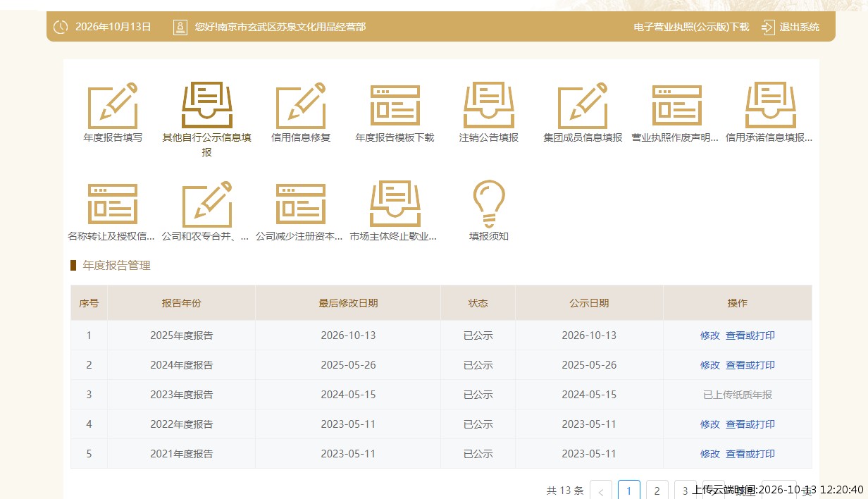Click the previous page arrow
Viewport: 868px width, 499px height.
601,491
